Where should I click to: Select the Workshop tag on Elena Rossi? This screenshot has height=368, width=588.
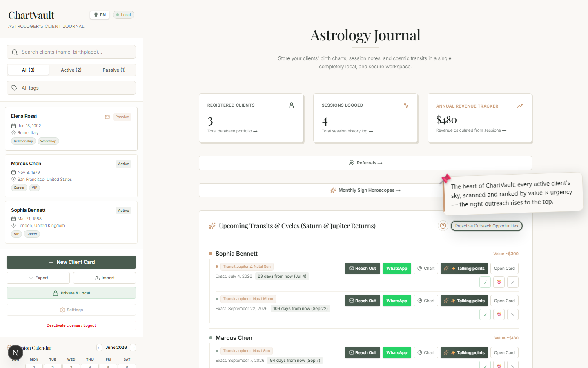48,141
